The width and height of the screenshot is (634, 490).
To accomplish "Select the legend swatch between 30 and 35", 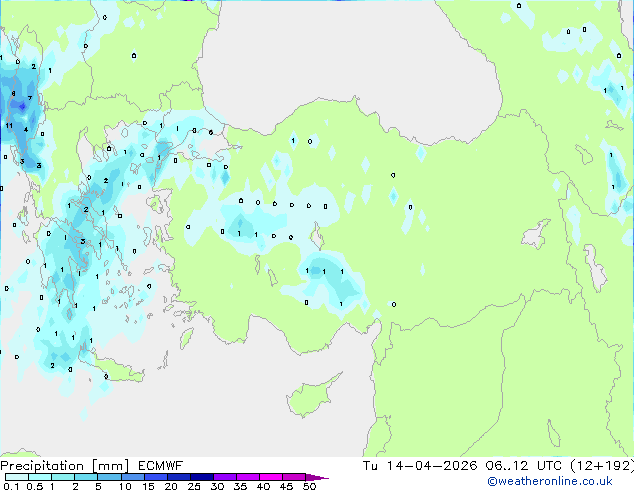I will click(x=225, y=477).
